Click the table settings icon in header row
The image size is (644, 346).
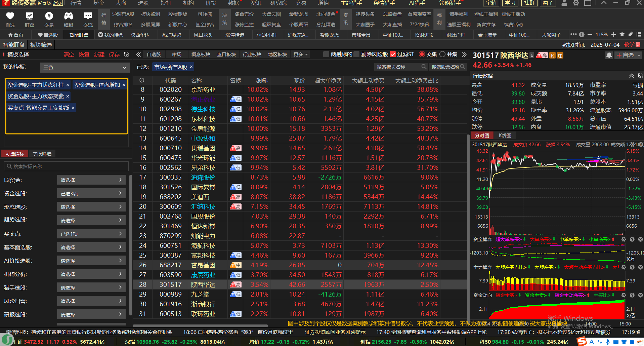tap(142, 80)
